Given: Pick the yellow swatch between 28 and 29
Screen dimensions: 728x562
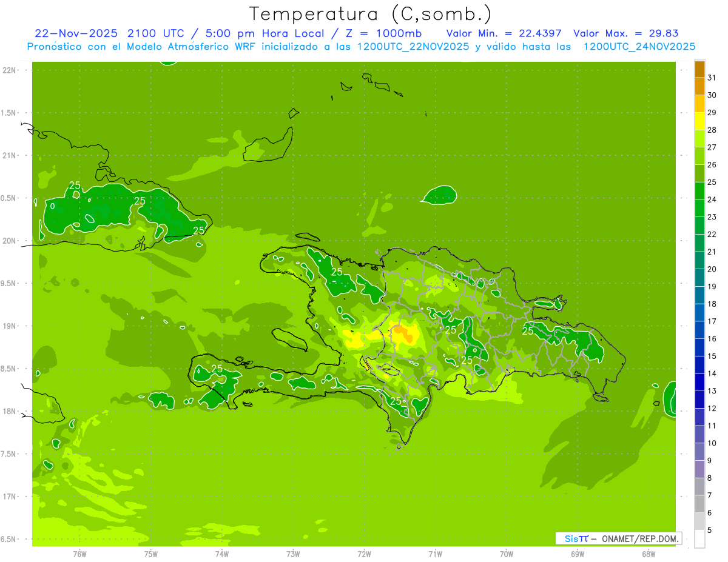Looking at the screenshot, I should (699, 121).
